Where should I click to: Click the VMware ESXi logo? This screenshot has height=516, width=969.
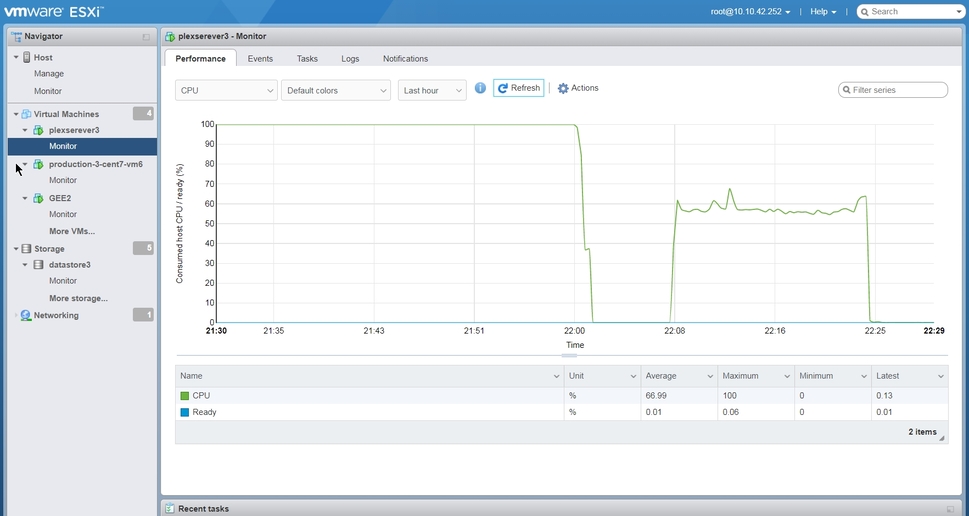[x=54, y=11]
